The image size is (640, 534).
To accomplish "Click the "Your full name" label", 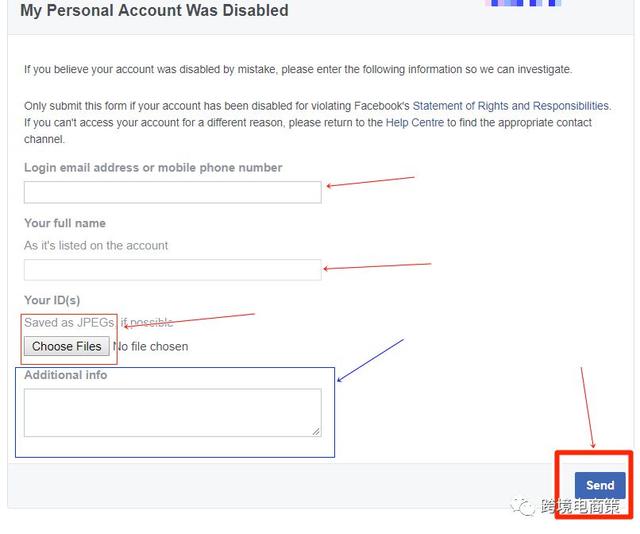I will click(x=65, y=223).
